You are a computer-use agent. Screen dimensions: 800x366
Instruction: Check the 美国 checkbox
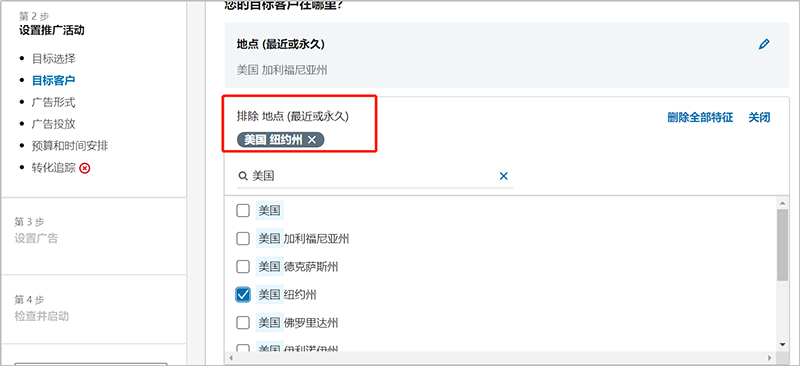[243, 210]
